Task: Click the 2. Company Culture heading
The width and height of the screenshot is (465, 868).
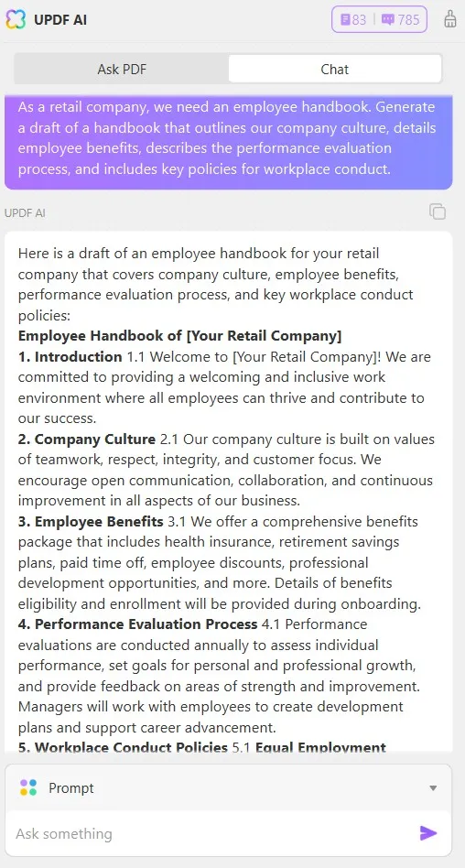Action: click(x=87, y=439)
